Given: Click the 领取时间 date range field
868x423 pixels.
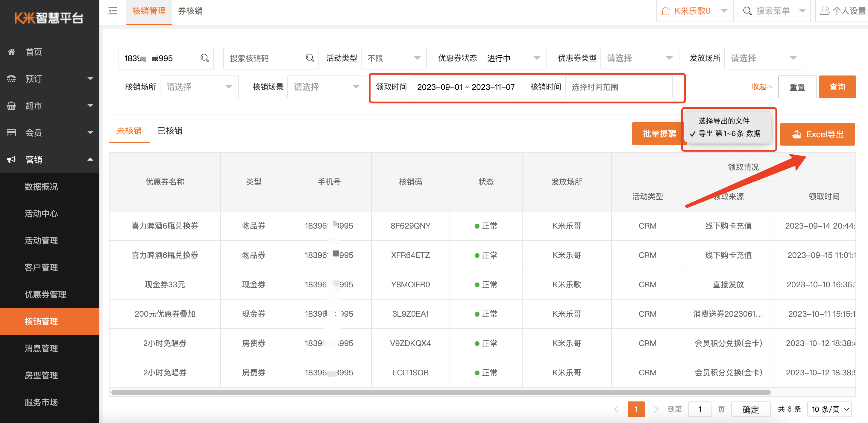Looking at the screenshot, I should (464, 87).
